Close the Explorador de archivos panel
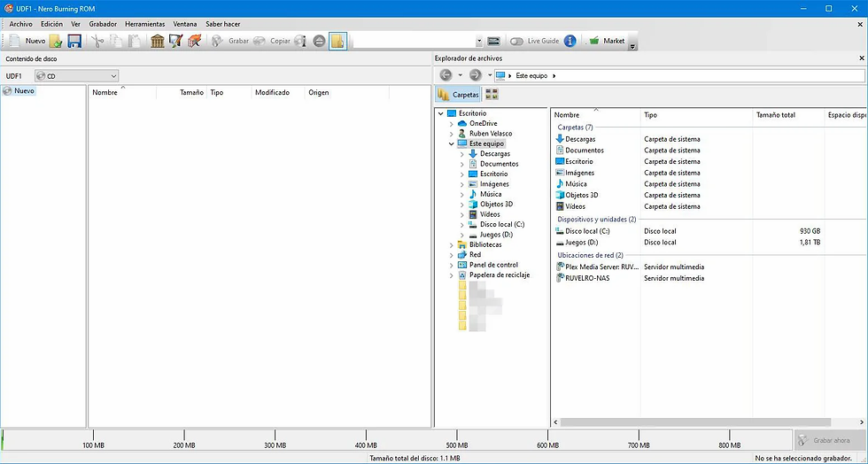 click(x=861, y=58)
